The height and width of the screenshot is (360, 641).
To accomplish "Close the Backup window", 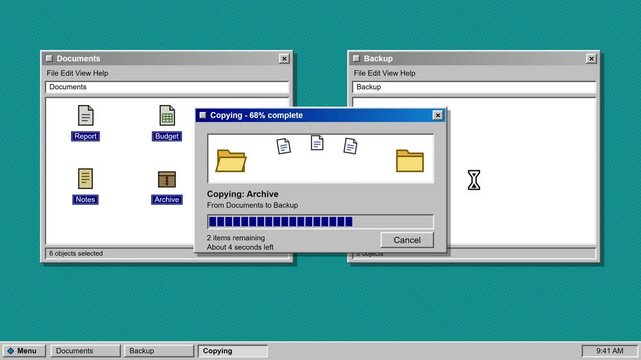I will 591,58.
